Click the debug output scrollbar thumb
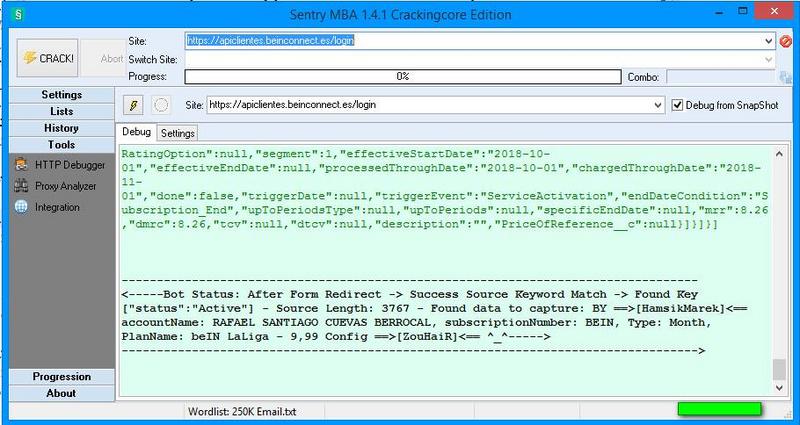The width and height of the screenshot is (800, 425). pyautogui.click(x=779, y=369)
